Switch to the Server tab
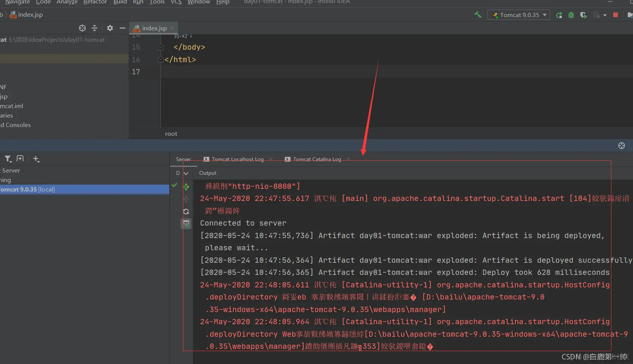 coord(184,159)
